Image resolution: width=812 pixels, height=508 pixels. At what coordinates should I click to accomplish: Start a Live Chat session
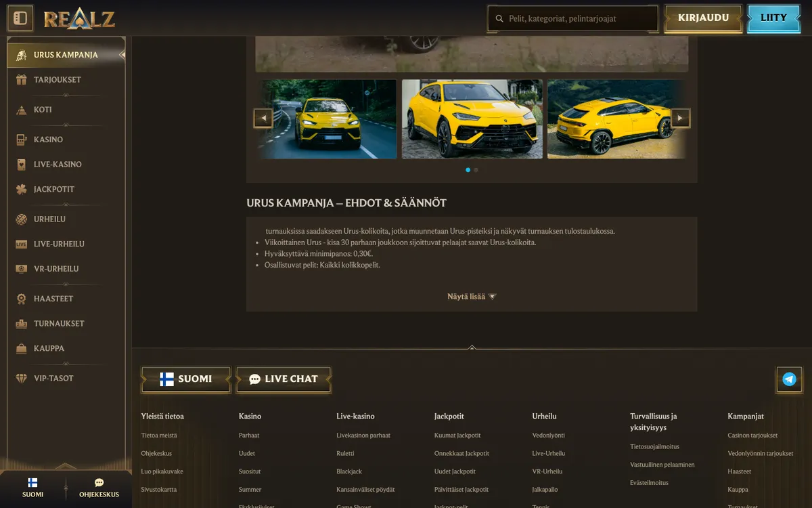pos(284,379)
